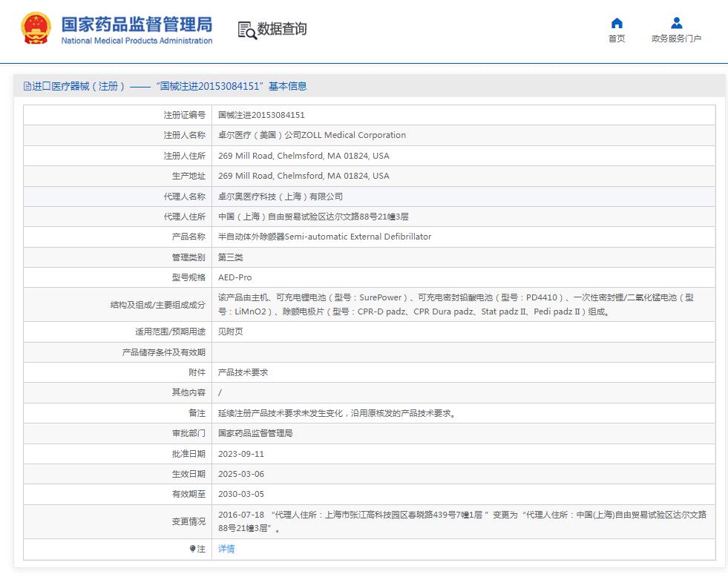Click the 管理类别 label
The image size is (728, 577).
[188, 257]
